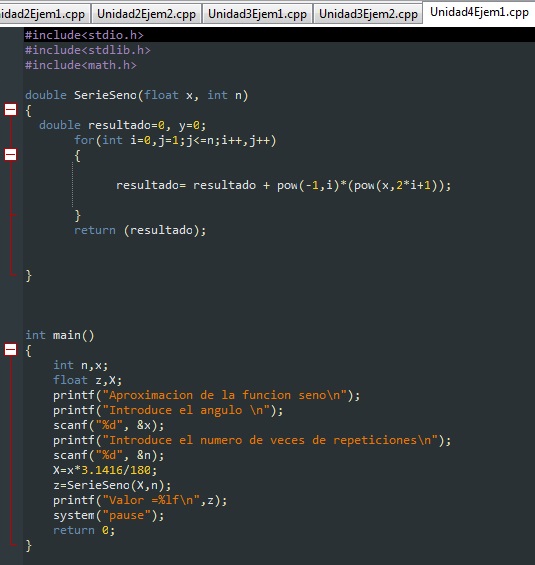Place cursor on return (resultado) statement
Viewport: 535px width, 565px height.
[x=140, y=230]
